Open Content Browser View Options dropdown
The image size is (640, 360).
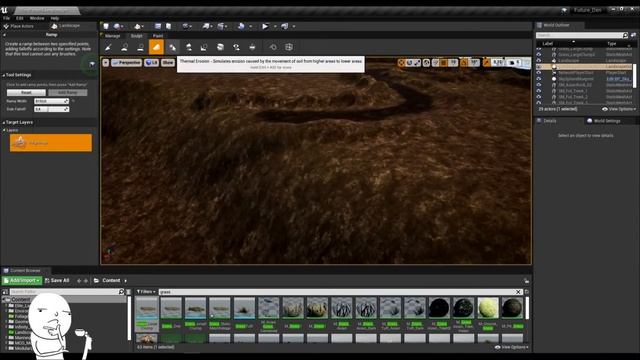click(511, 347)
